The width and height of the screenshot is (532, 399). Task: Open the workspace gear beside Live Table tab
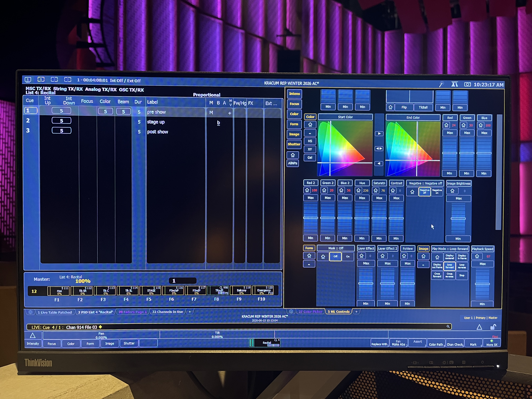(30, 312)
